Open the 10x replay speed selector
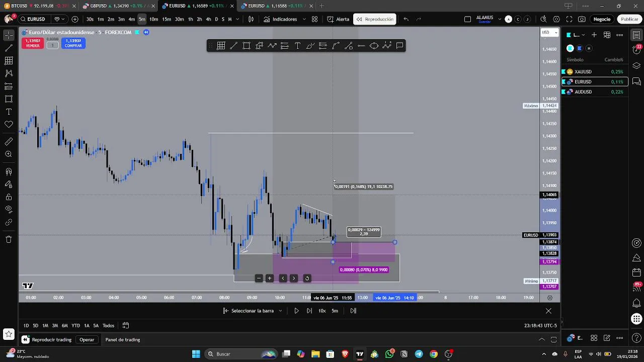The height and width of the screenshot is (362, 644). point(322,311)
